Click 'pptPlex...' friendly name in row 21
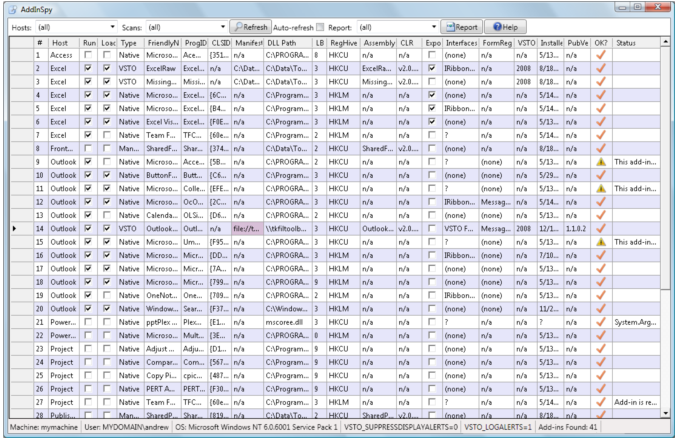The width and height of the screenshot is (675, 439). coord(162,322)
